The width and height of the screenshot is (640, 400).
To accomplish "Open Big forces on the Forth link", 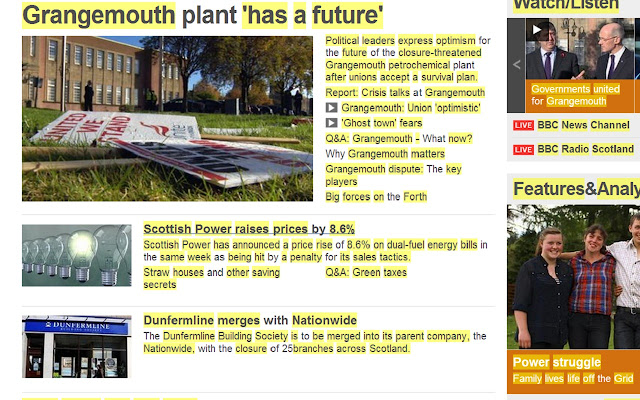I will pyautogui.click(x=376, y=197).
